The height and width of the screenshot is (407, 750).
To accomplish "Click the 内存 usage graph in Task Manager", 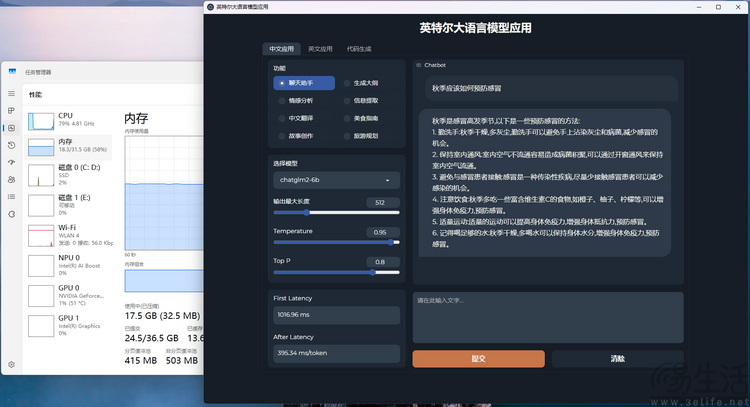I will (164, 193).
